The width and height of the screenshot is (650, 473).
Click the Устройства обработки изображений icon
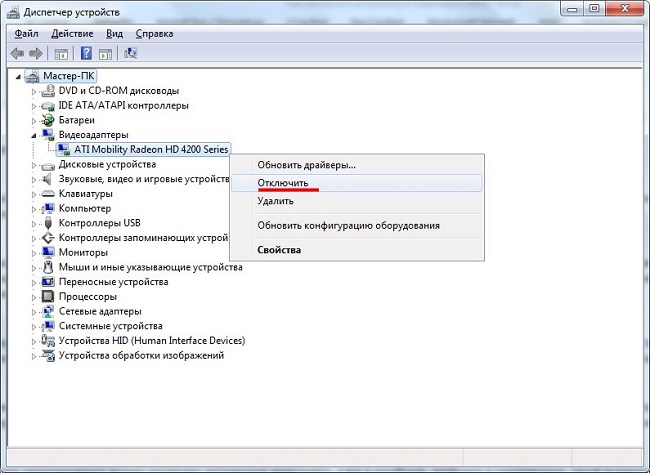(x=48, y=356)
